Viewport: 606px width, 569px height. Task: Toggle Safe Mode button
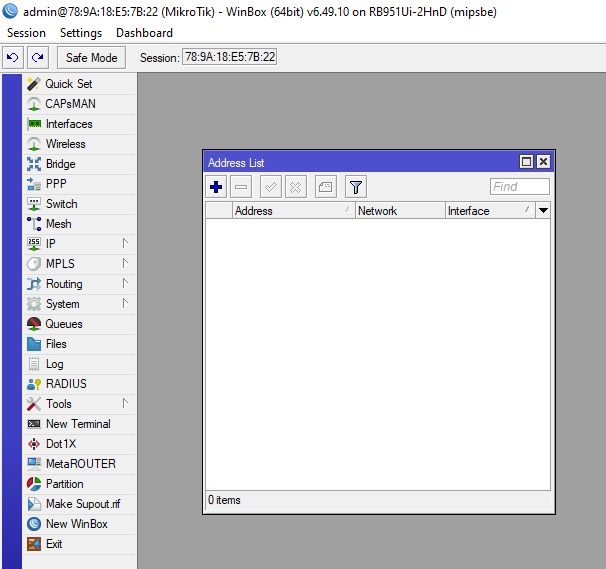(x=91, y=58)
